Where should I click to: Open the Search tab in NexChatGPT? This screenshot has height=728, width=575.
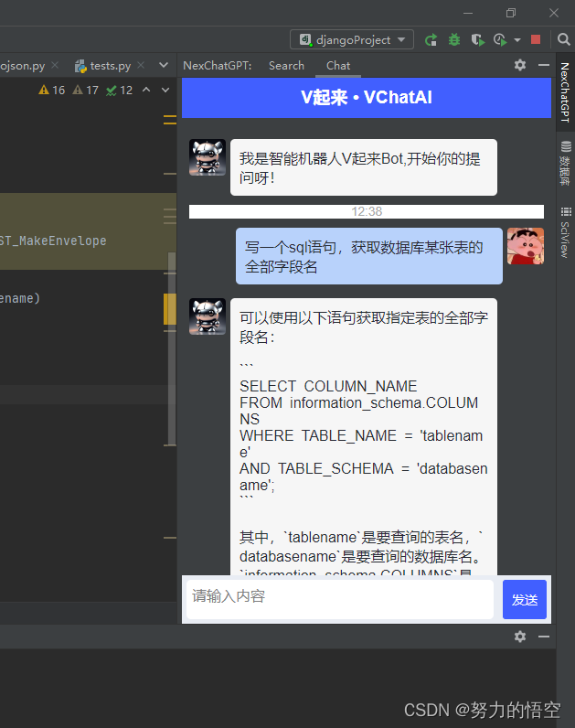tap(286, 66)
